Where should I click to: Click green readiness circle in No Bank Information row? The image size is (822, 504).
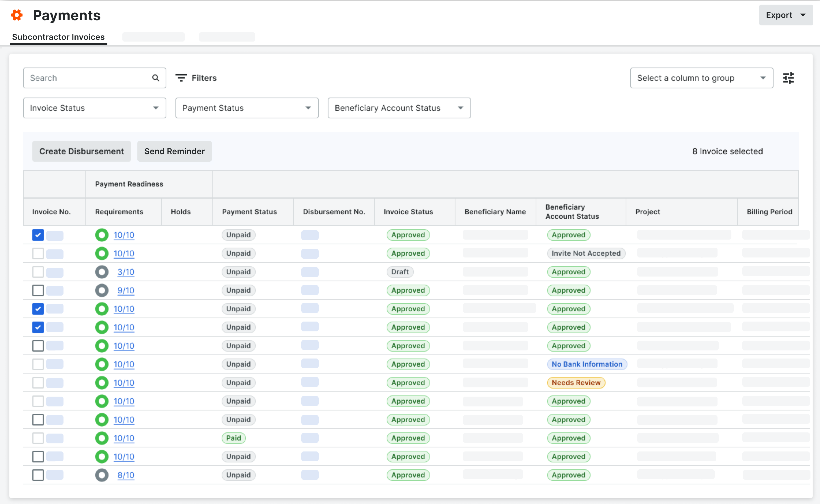click(102, 364)
